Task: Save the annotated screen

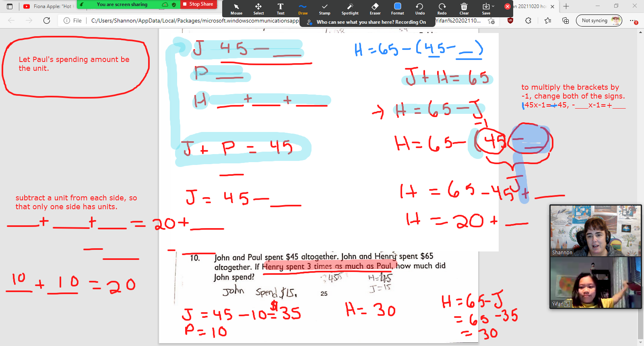Action: tap(486, 8)
